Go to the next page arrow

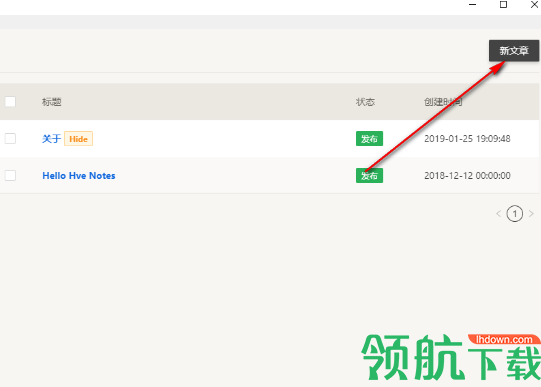tap(531, 214)
